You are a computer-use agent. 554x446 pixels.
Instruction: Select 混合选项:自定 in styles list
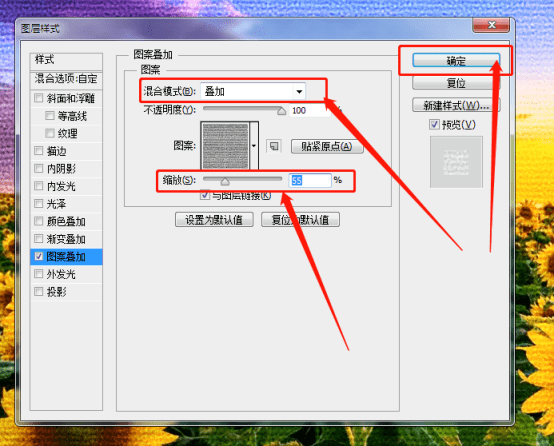pos(66,79)
